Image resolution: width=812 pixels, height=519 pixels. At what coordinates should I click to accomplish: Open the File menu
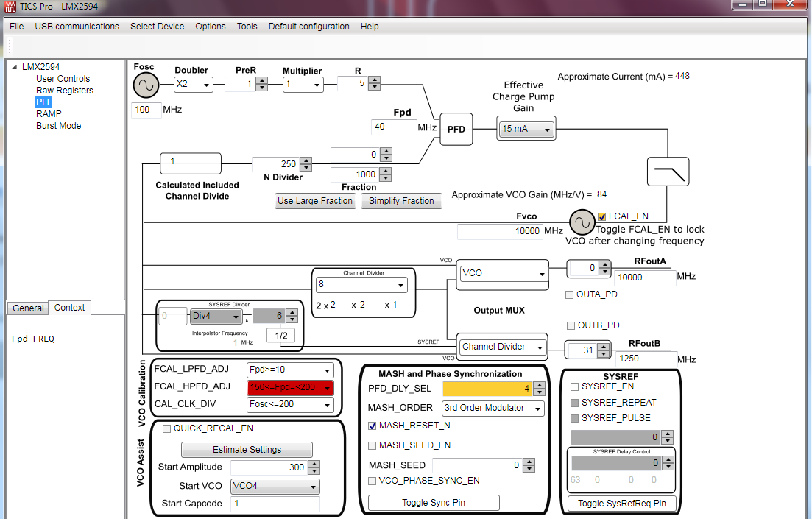[x=17, y=27]
